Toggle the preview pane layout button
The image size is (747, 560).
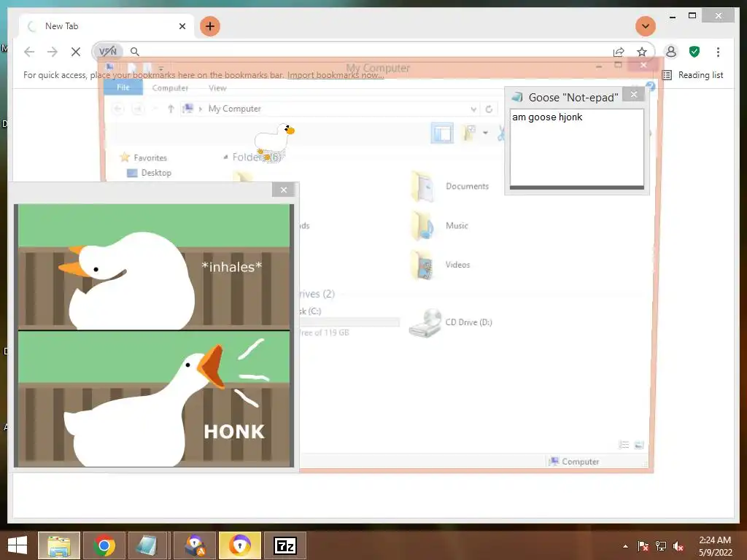pyautogui.click(x=441, y=133)
